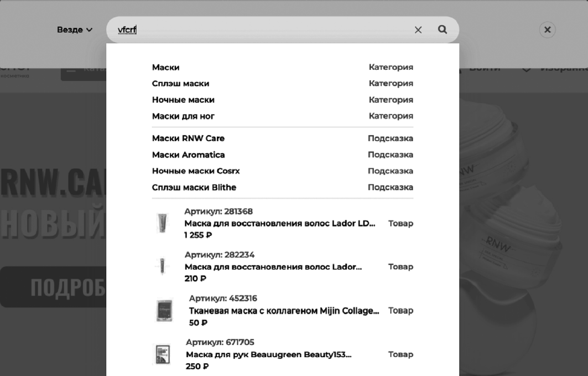Pick the "Маски RNW Care" search hint
Screen dimensions: 588x376
pyautogui.click(x=188, y=138)
